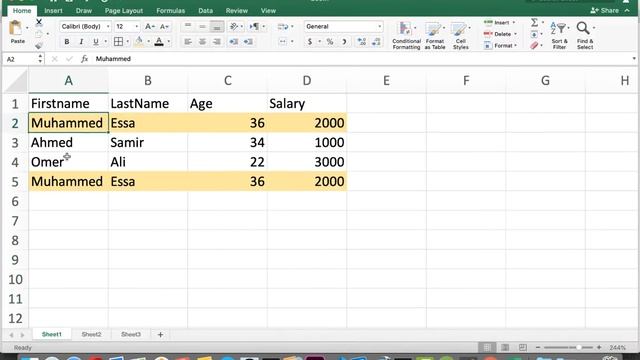
Task: Center text horizontally
Action: tap(202, 42)
